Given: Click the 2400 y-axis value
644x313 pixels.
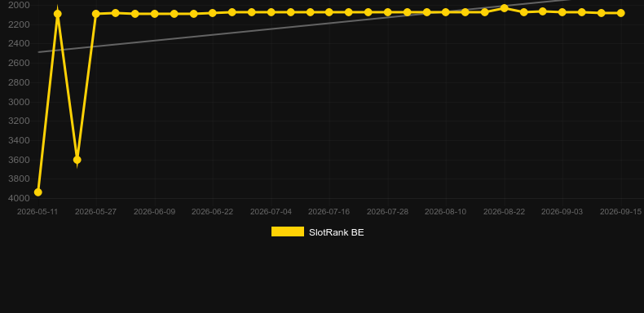Looking at the screenshot, I should (x=20, y=43).
